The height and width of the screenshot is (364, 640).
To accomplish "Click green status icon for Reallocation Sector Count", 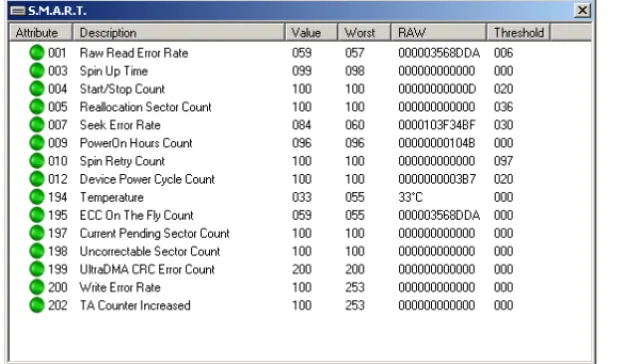I will [37, 107].
